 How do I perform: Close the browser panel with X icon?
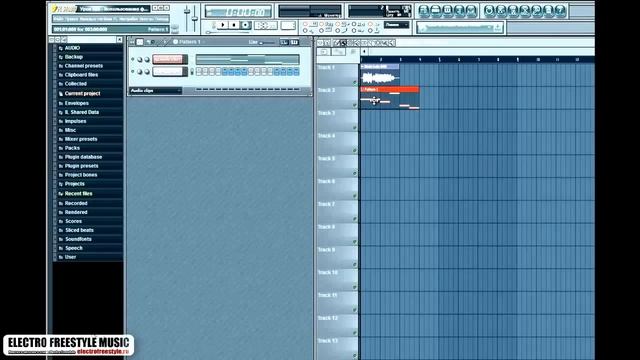(119, 40)
